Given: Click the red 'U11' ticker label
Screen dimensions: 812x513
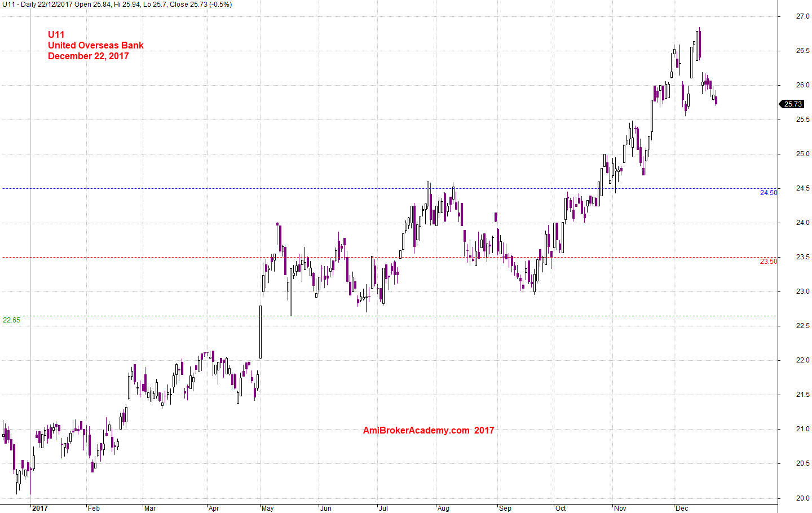Looking at the screenshot, I should click(56, 34).
